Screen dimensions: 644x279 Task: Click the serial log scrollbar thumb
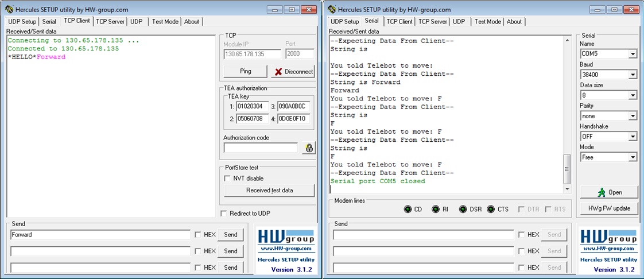tap(567, 169)
